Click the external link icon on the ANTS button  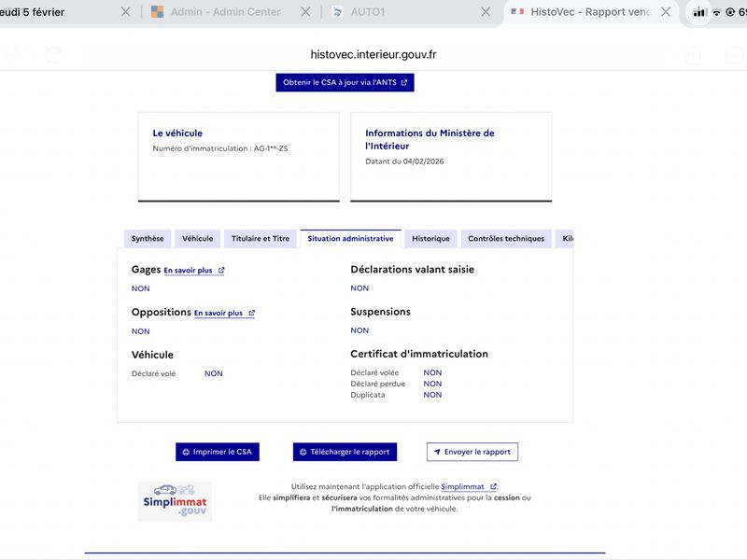[x=404, y=82]
